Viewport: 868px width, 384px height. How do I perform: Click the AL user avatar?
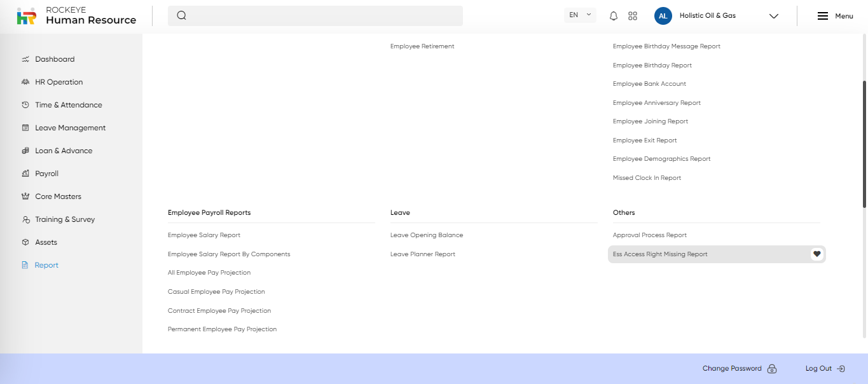pyautogui.click(x=663, y=16)
